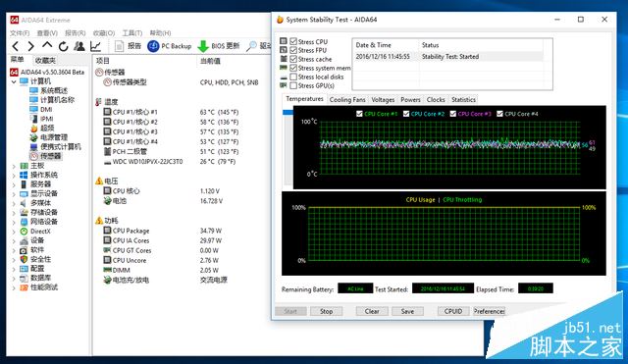
Task: Click the Back arrow in AIDA64 toolbar
Action: pyautogui.click(x=16, y=46)
